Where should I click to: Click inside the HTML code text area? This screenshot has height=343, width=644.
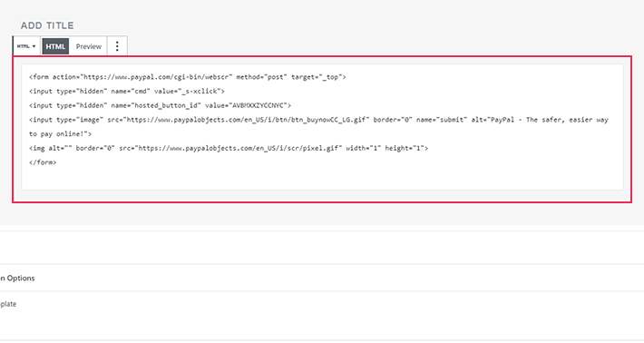pos(322,127)
